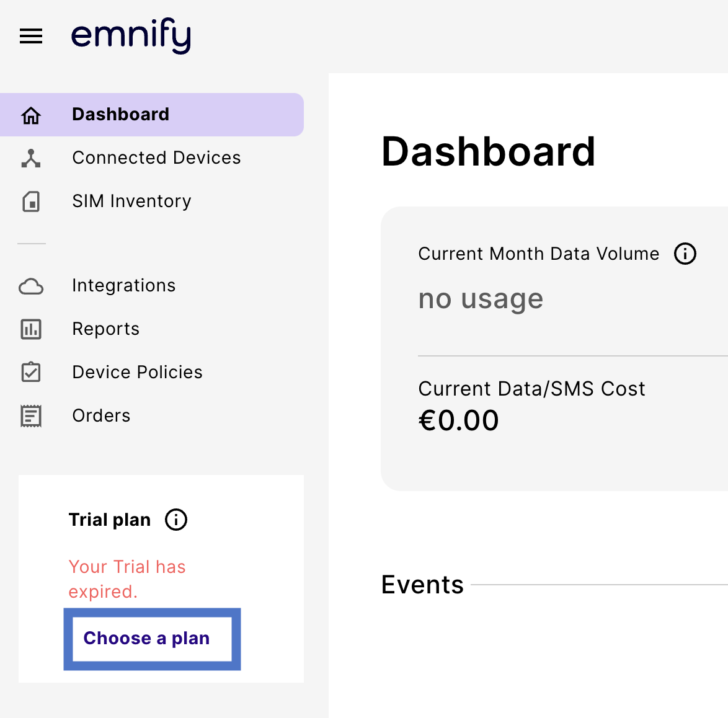Click the Device Policies checkmark icon
This screenshot has width=728, height=718.
31,372
